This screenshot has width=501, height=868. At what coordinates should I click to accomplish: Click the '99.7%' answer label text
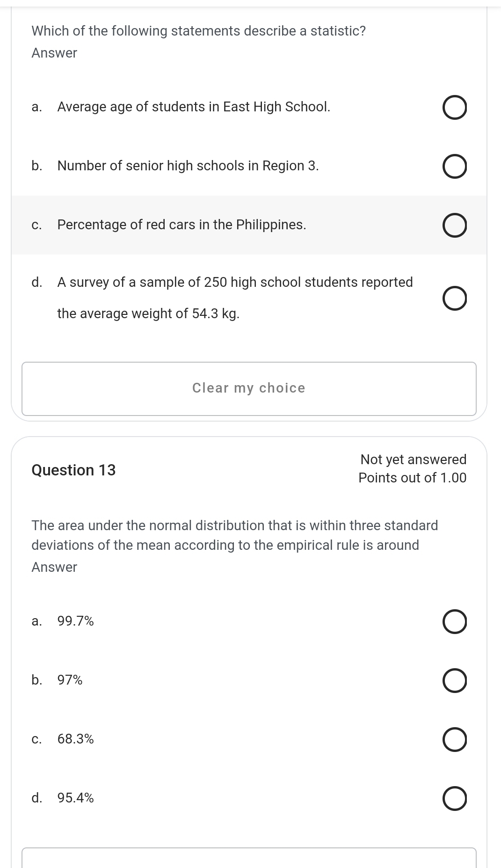point(76,621)
